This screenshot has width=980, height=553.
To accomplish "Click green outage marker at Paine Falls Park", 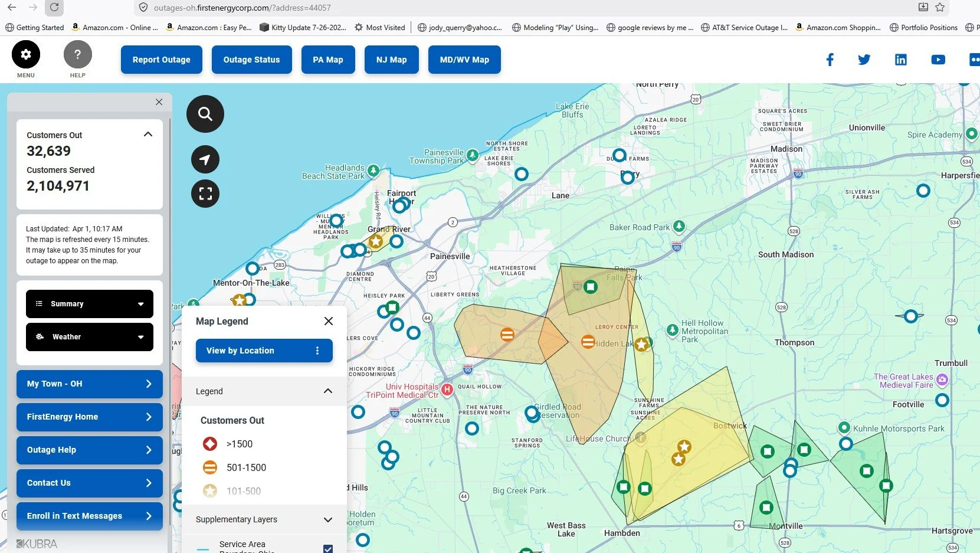I will 590,287.
